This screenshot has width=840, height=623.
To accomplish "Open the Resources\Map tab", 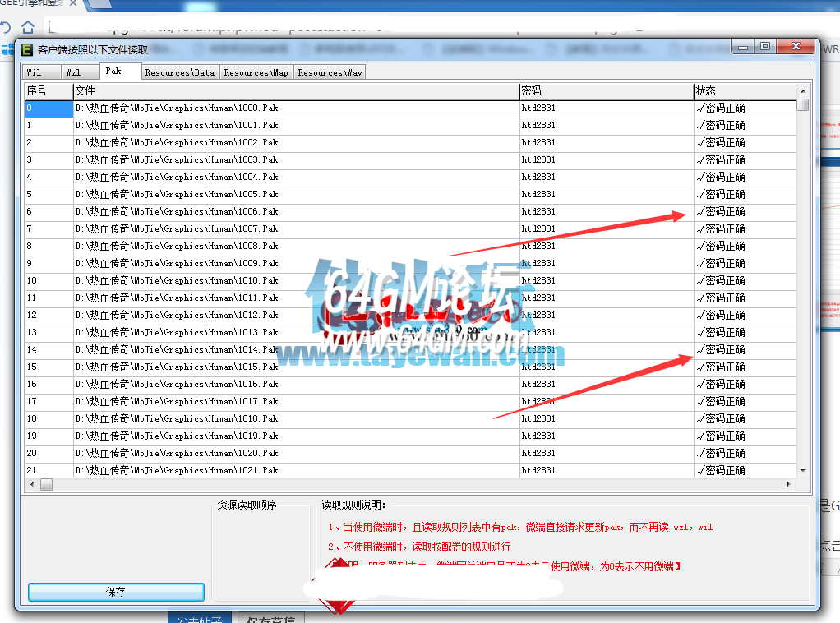I will pos(256,72).
